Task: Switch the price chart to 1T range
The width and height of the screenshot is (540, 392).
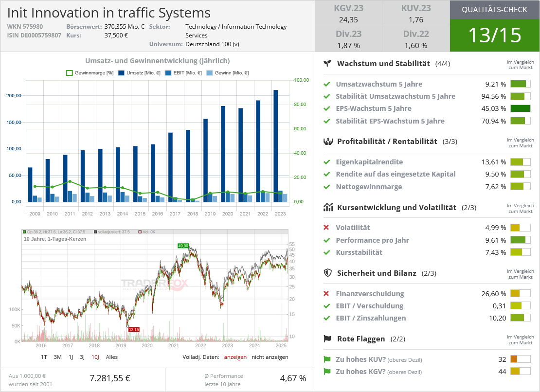Action: tap(44, 357)
